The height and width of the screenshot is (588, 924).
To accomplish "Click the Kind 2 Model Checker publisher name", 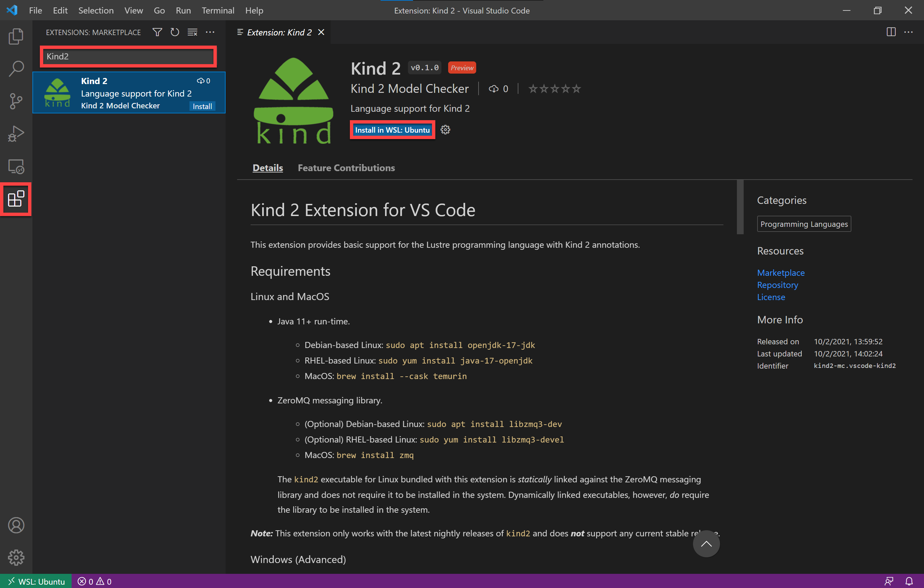I will click(409, 88).
